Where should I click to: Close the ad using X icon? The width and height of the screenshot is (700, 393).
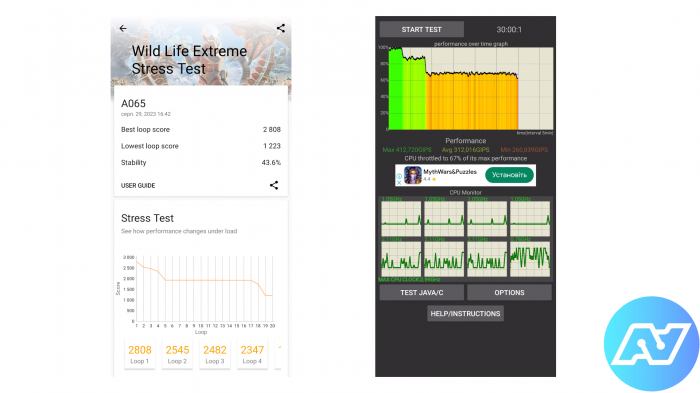pyautogui.click(x=399, y=182)
